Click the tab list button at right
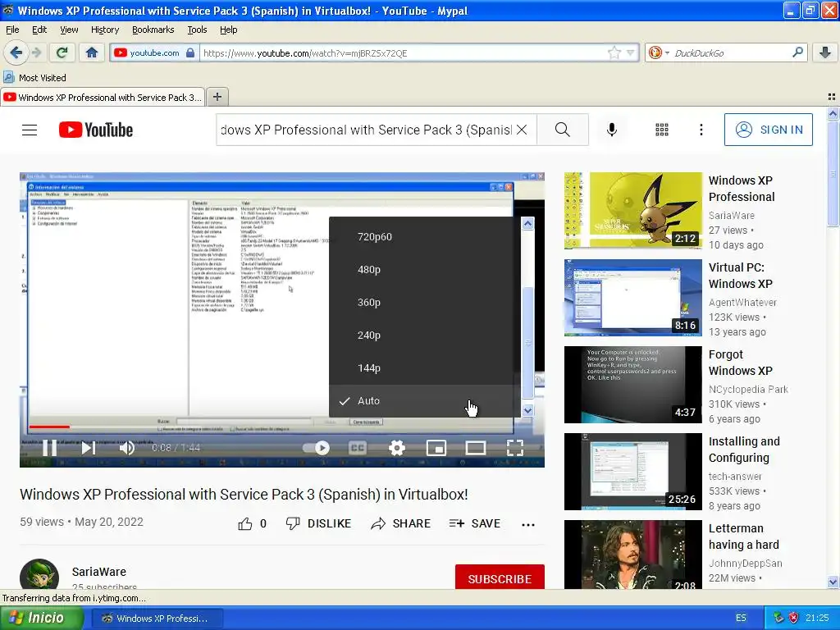 [832, 97]
